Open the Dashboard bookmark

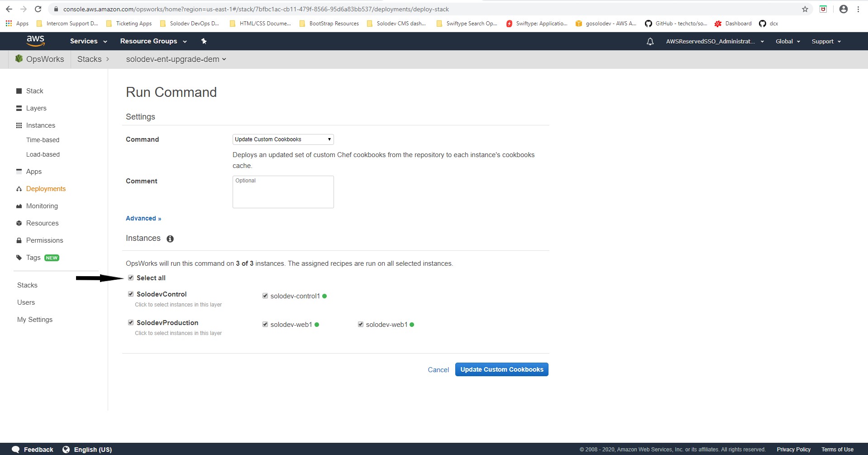click(733, 24)
